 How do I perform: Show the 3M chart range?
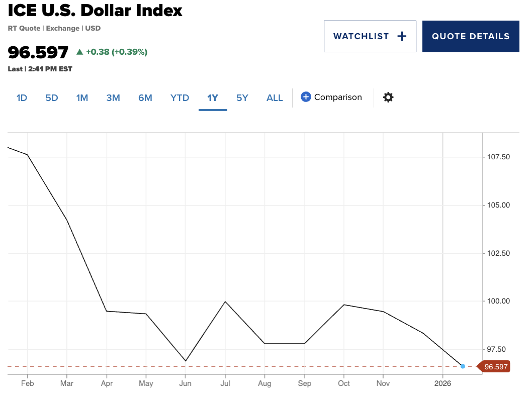click(x=113, y=98)
